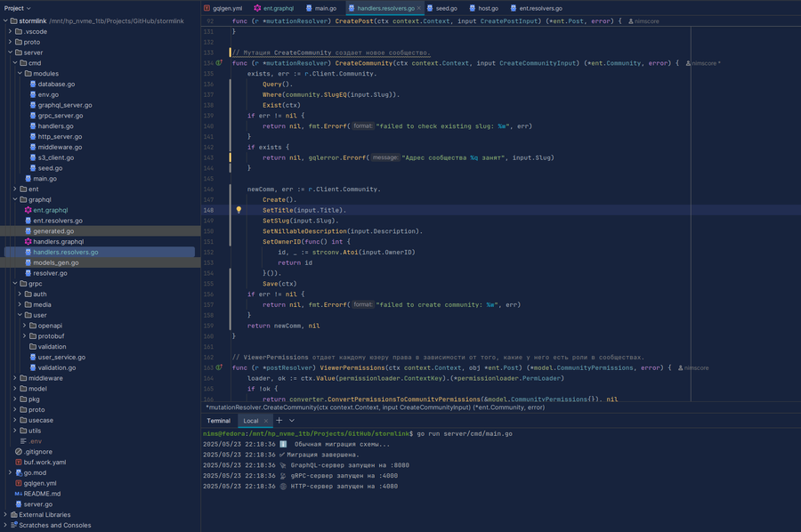801x532 pixels.
Task: Close the Local terminal tab
Action: tap(265, 421)
